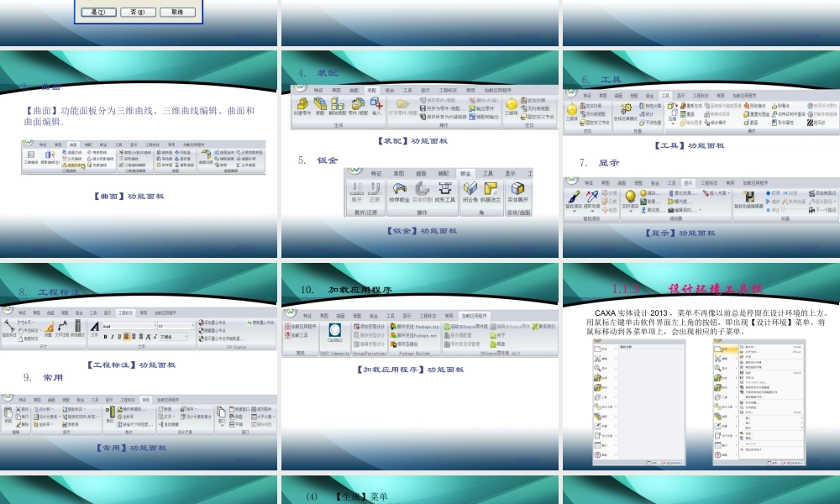840x504 pixels.
Task: Click the 否(N) button in the dialog
Action: click(138, 12)
